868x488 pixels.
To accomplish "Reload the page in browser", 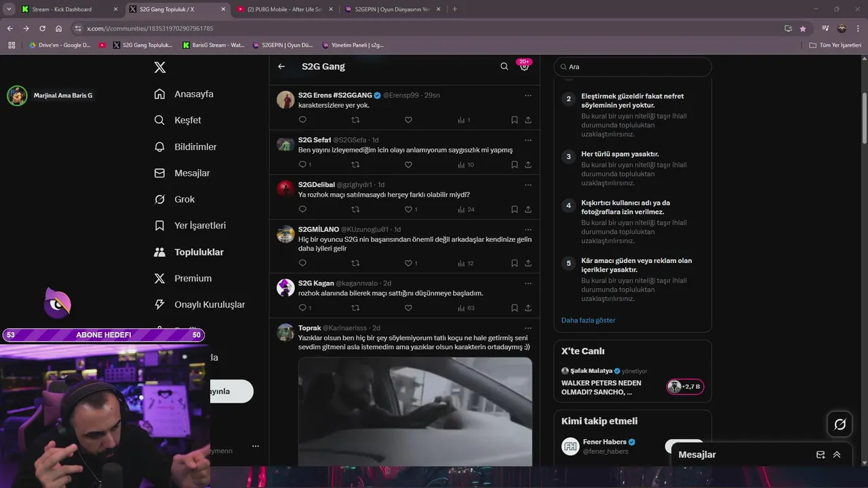I will click(42, 28).
